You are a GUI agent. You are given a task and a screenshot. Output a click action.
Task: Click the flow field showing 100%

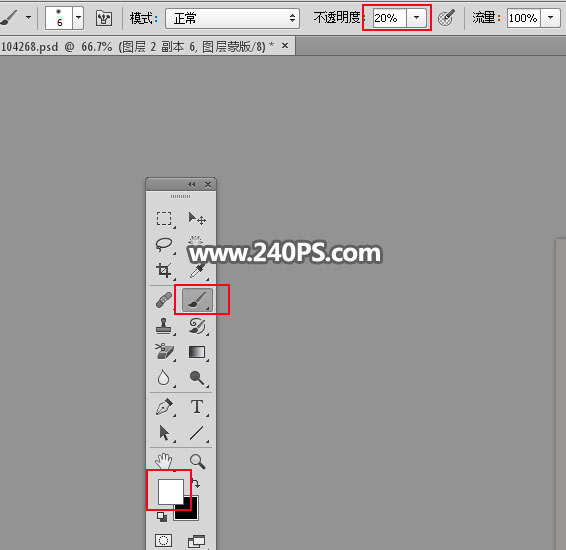pos(524,18)
